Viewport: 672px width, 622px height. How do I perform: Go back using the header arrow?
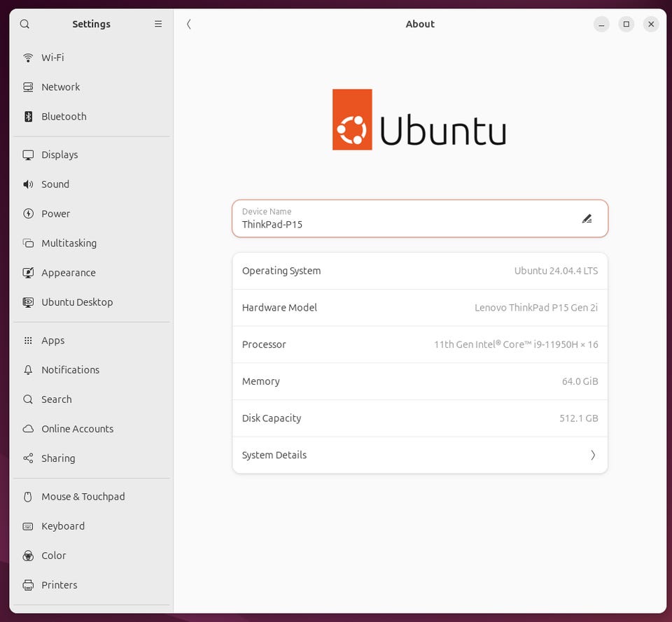(188, 24)
